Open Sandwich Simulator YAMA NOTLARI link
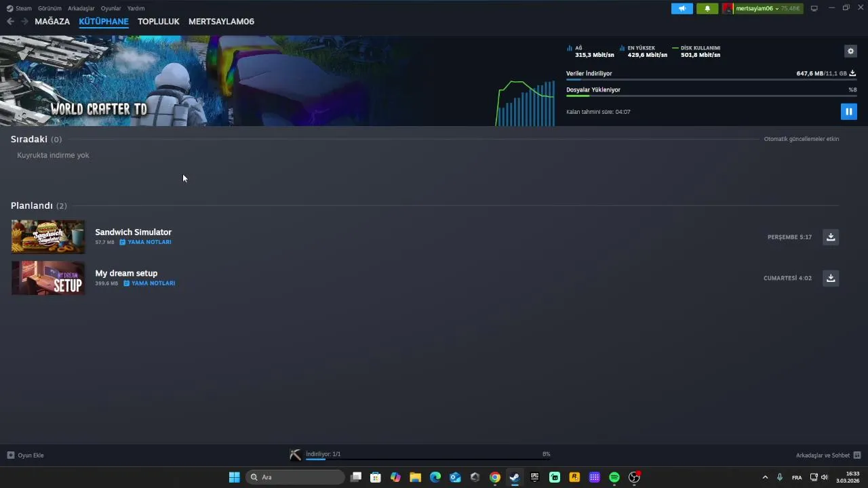Screen dimensions: 868x488 (145, 242)
